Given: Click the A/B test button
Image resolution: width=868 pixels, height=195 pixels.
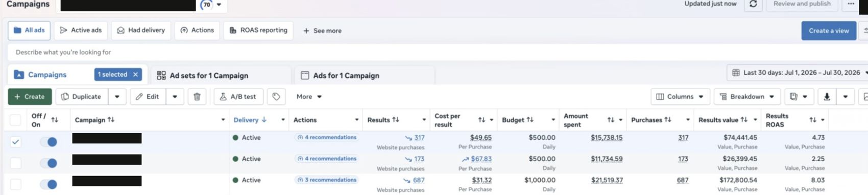Looking at the screenshot, I should 238,96.
